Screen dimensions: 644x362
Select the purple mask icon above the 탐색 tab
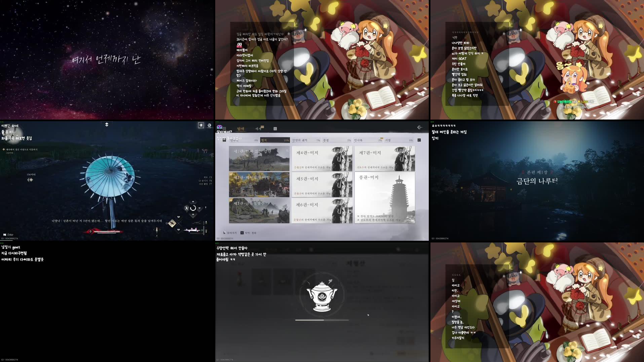click(219, 127)
